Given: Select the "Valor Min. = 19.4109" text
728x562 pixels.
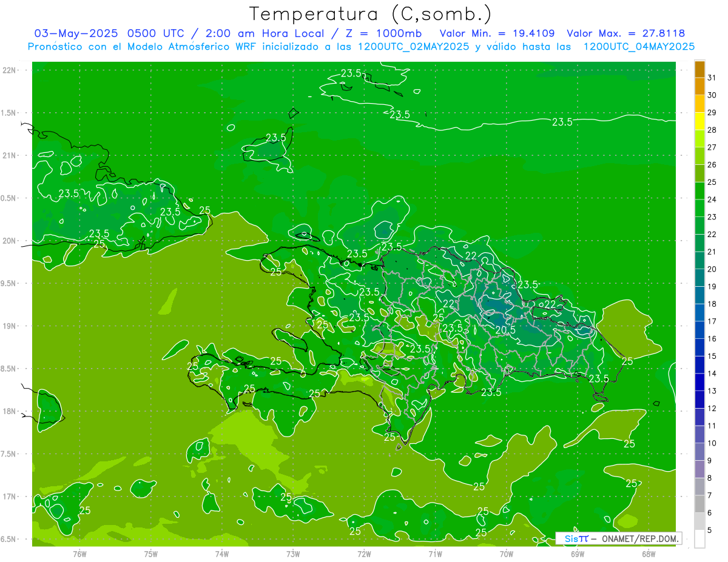Looking at the screenshot, I should point(497,33).
